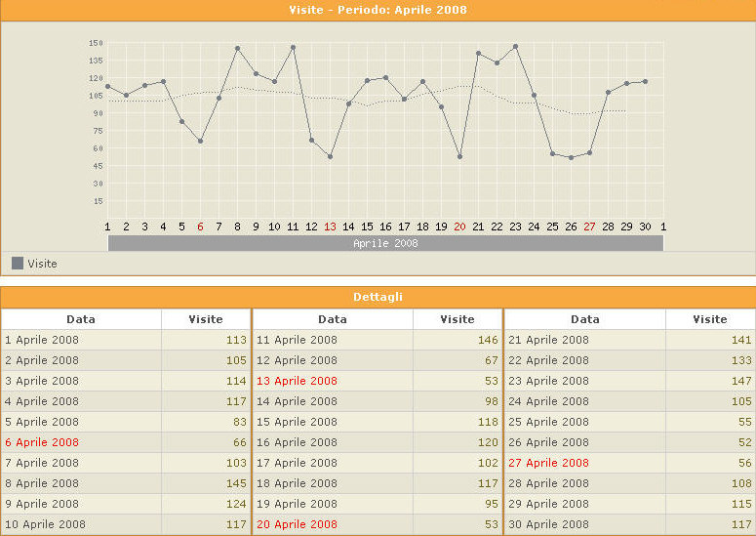The width and height of the screenshot is (756, 536).
Task: Select the 2 Aprile 2008 date cell
Action: [81, 360]
